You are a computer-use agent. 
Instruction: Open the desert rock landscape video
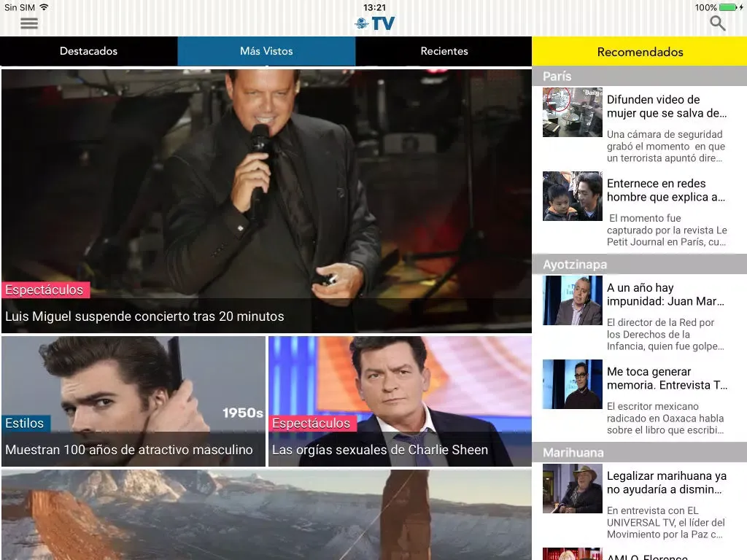[266, 515]
